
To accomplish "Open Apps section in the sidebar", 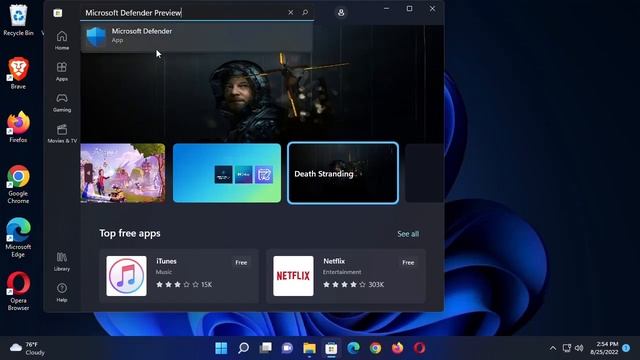I will 62,71.
